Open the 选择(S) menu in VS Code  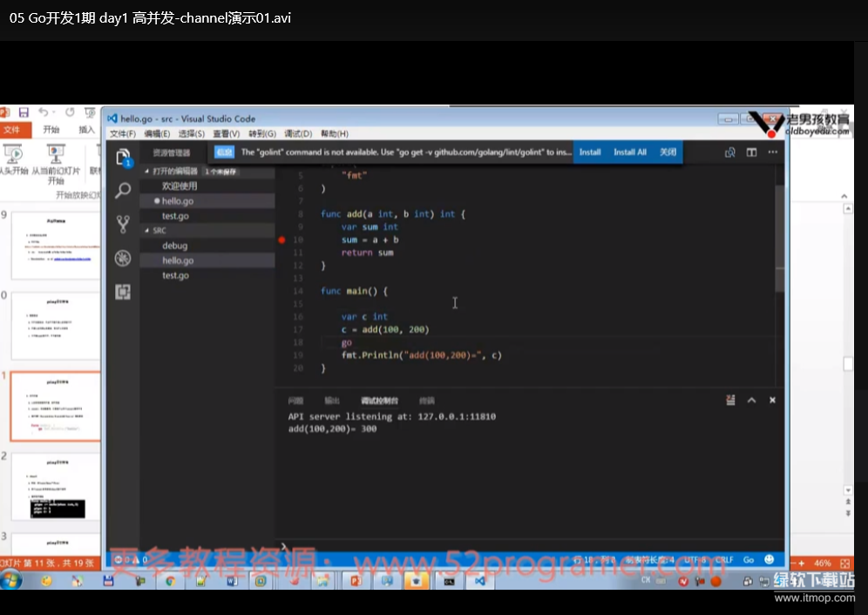click(192, 134)
